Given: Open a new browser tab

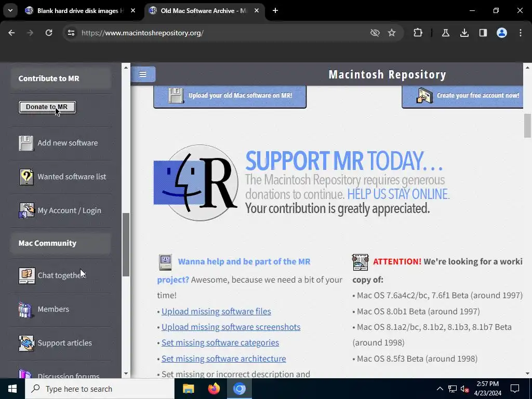Looking at the screenshot, I should (275, 10).
